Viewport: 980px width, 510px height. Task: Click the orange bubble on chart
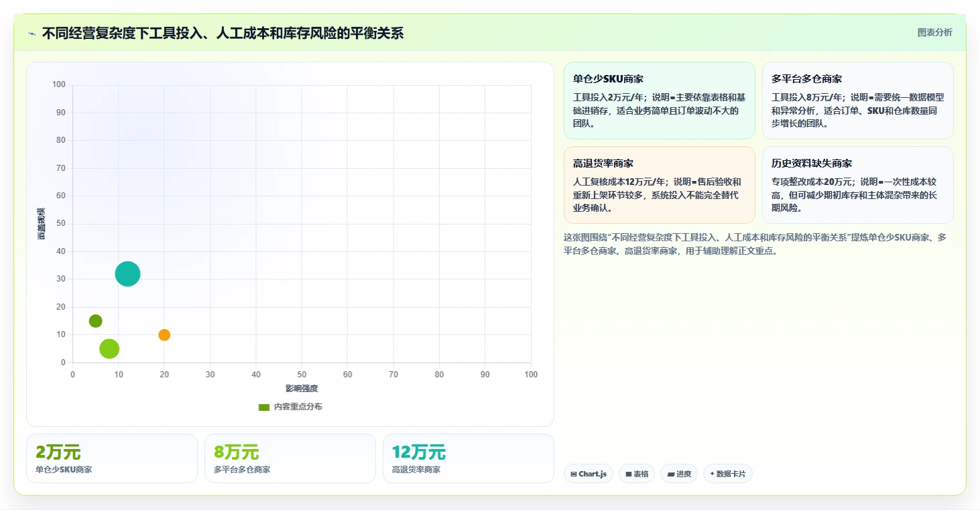164,335
